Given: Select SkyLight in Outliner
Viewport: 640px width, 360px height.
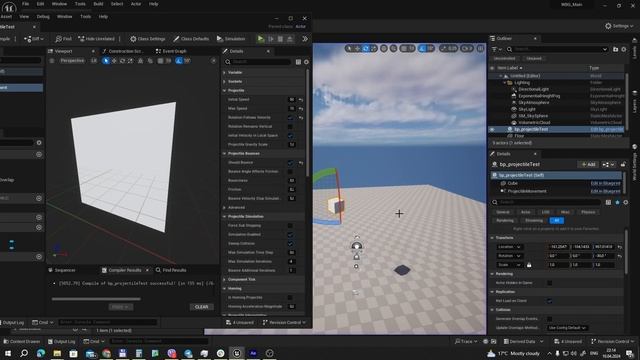Looking at the screenshot, I should click(527, 109).
